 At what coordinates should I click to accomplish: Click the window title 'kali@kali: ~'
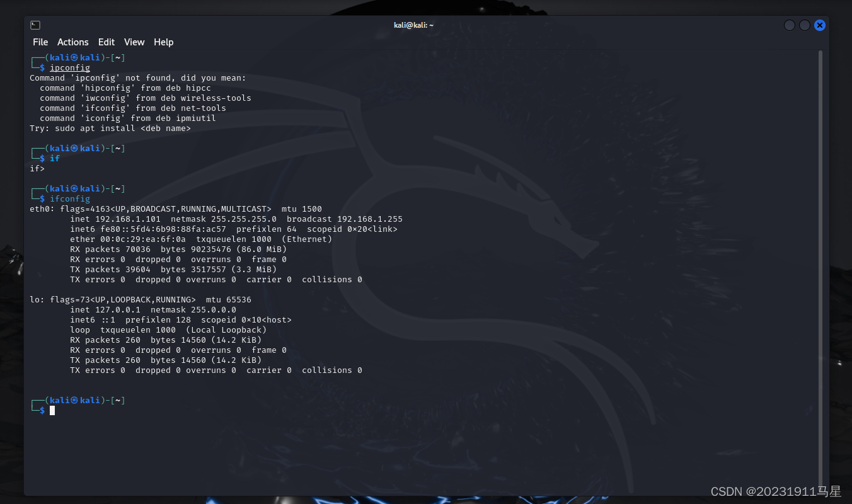[413, 25]
